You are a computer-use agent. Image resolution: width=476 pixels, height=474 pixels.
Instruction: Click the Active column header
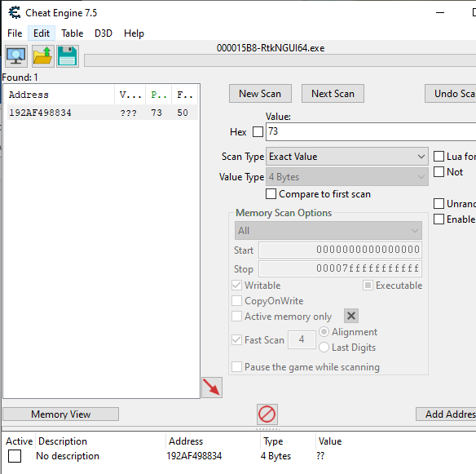click(19, 441)
